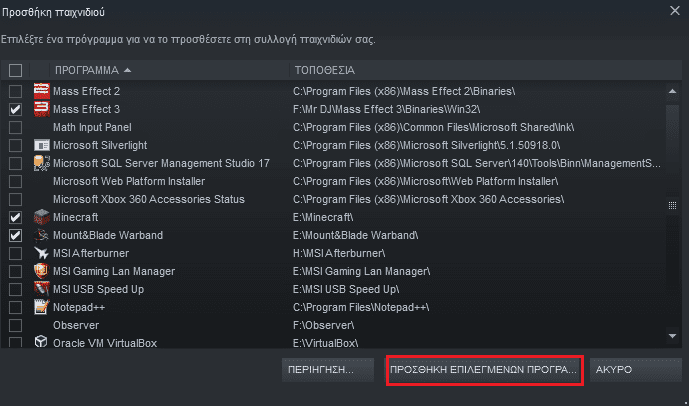Click the MSI Afterburner jet icon

click(42, 253)
